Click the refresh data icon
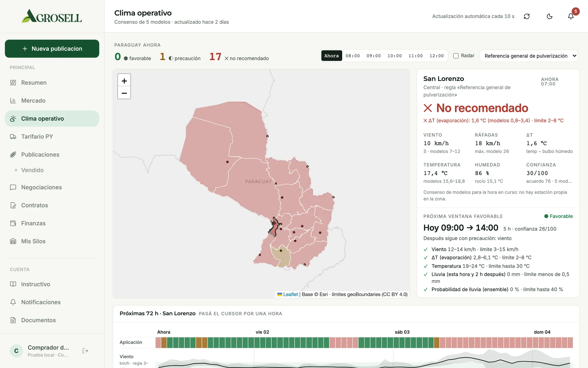This screenshot has height=368, width=588. click(x=527, y=16)
